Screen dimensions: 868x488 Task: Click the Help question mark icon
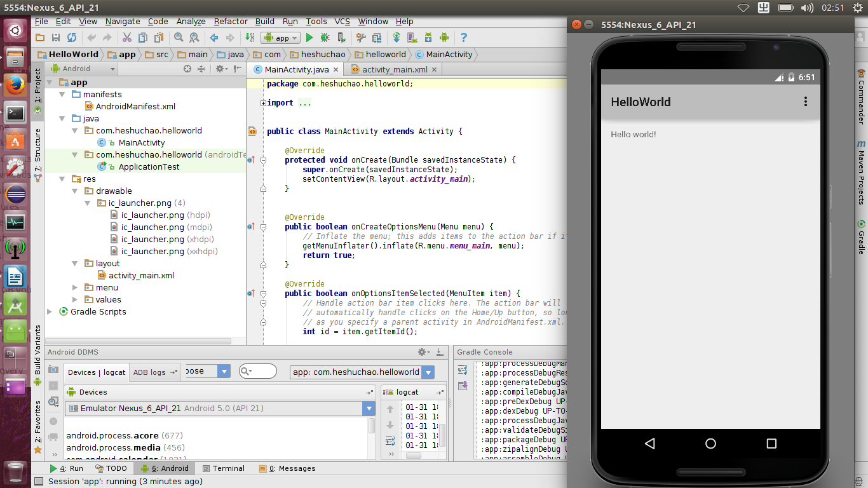(464, 38)
